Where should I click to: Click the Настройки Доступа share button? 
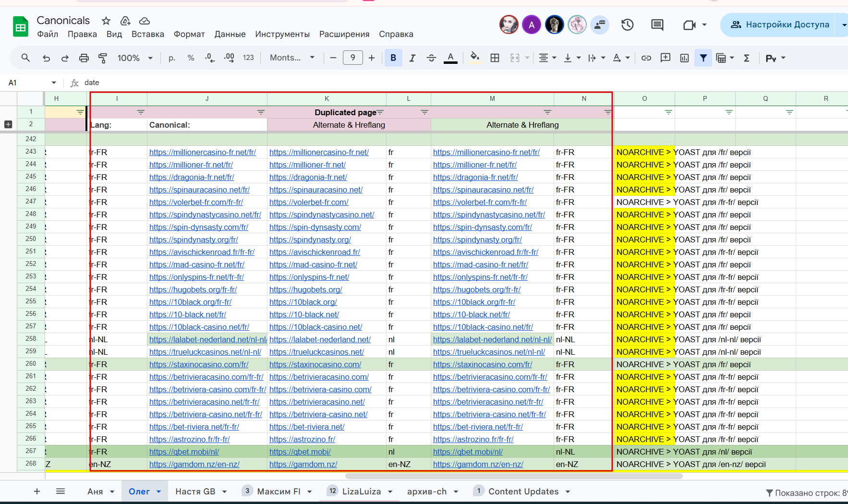pos(780,25)
